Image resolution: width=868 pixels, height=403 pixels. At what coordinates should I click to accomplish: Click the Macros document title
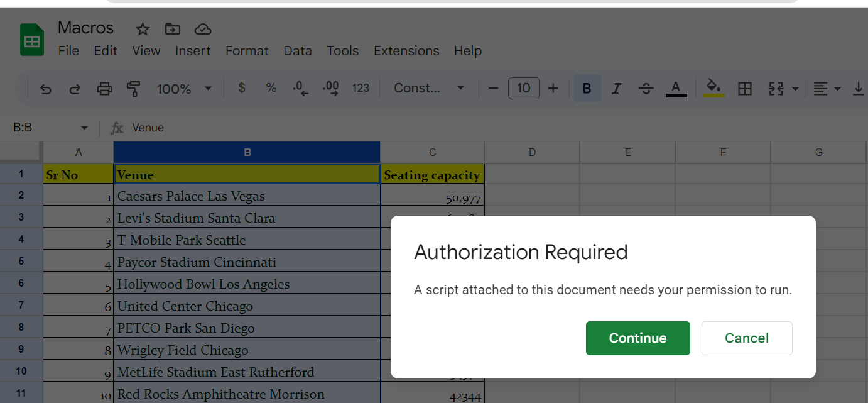click(x=86, y=28)
